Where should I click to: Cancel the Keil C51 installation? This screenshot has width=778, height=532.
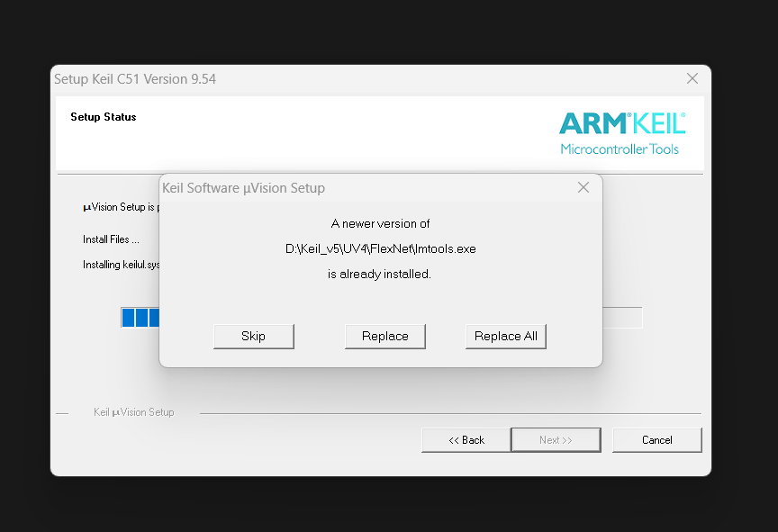[657, 440]
